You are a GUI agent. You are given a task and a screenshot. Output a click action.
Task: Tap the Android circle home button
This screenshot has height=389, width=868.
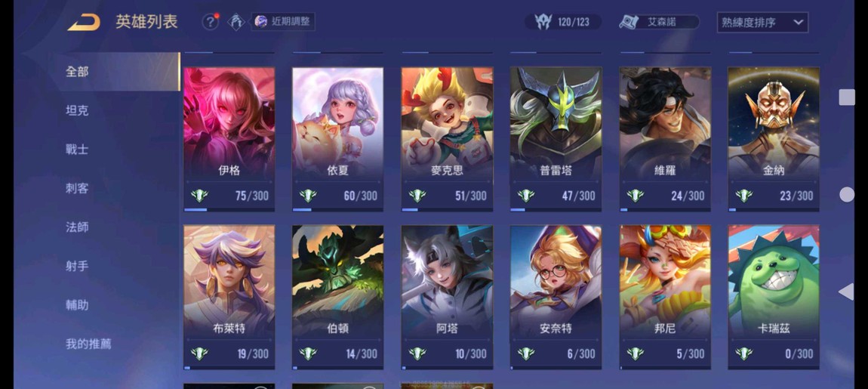pos(846,195)
